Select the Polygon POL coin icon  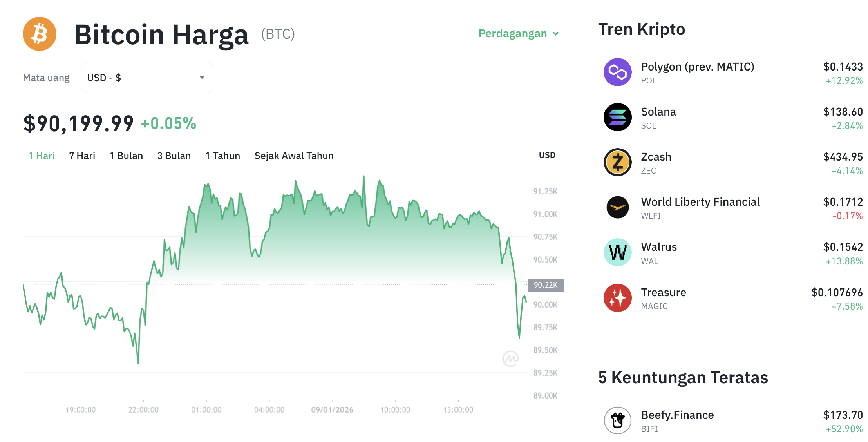617,72
